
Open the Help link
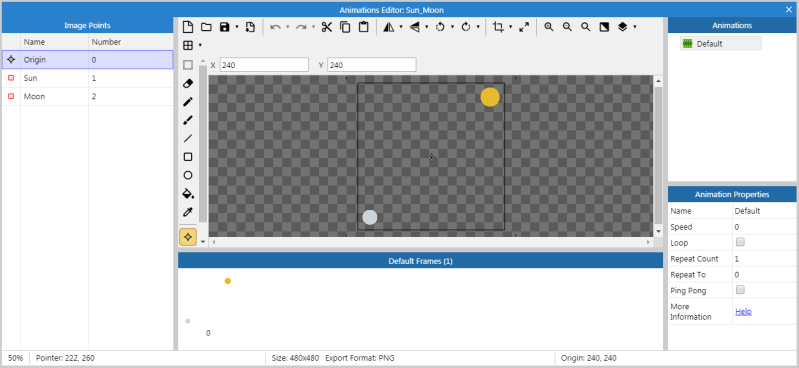pyautogui.click(x=743, y=311)
